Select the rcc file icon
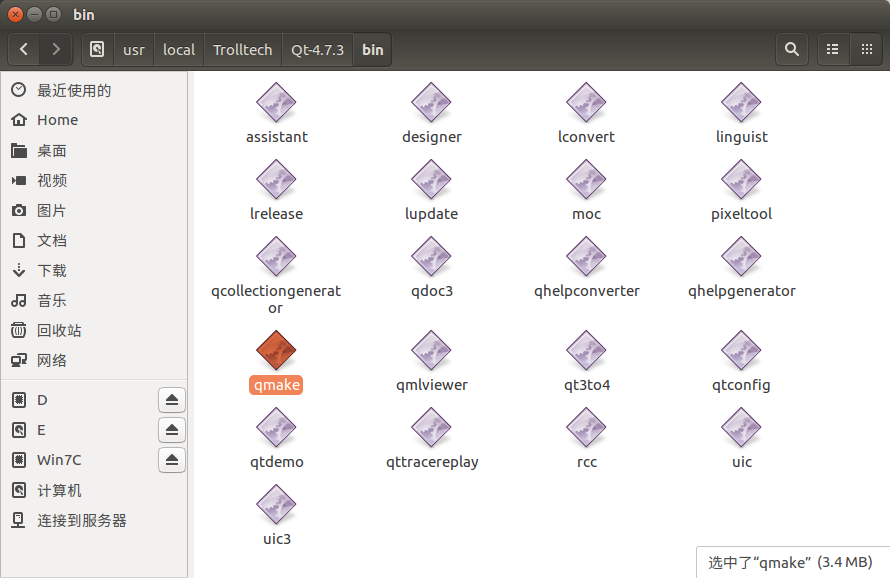Screen dimensions: 890x578 click(x=586, y=428)
